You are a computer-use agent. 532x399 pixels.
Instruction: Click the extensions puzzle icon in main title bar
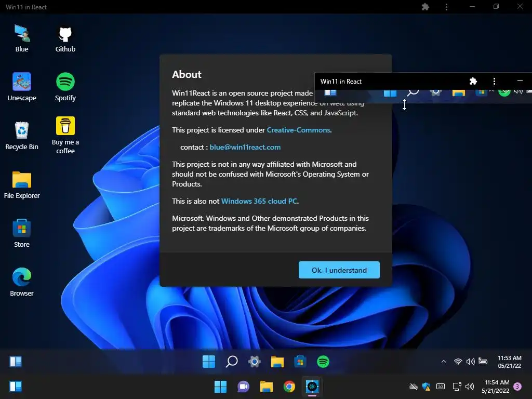[425, 7]
